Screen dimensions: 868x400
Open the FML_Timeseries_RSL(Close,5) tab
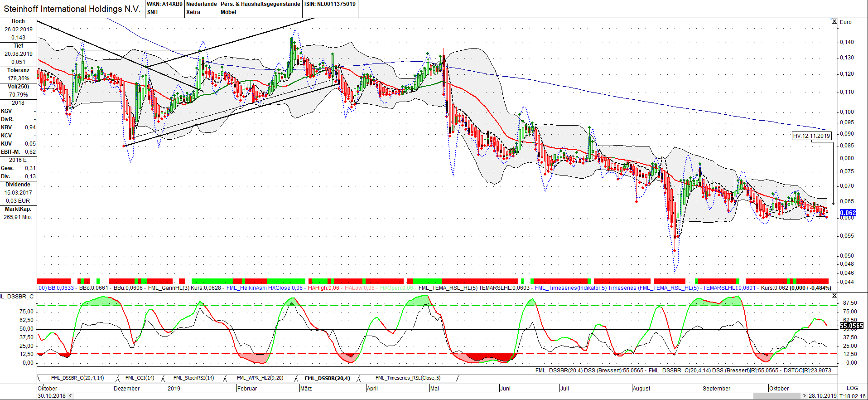coord(408,378)
